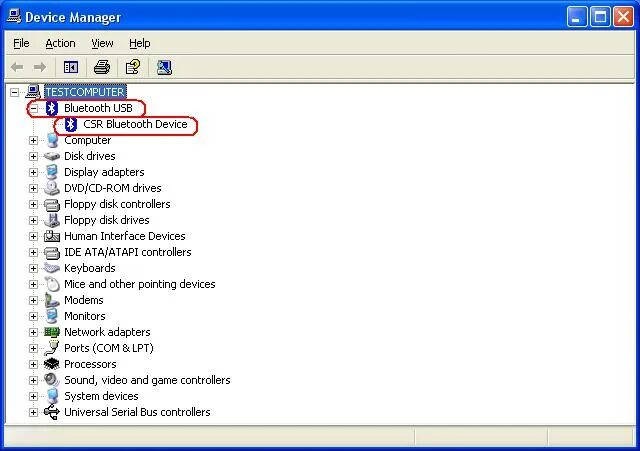Expand the Network adapters node

[33, 332]
